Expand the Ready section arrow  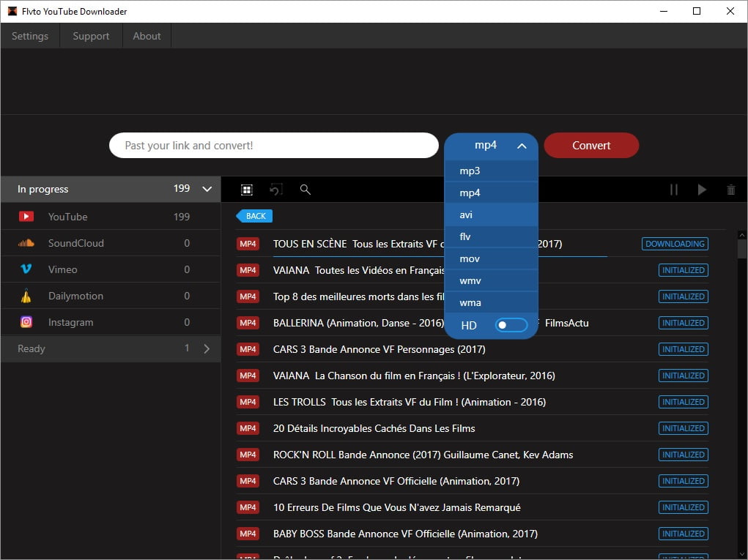click(207, 349)
